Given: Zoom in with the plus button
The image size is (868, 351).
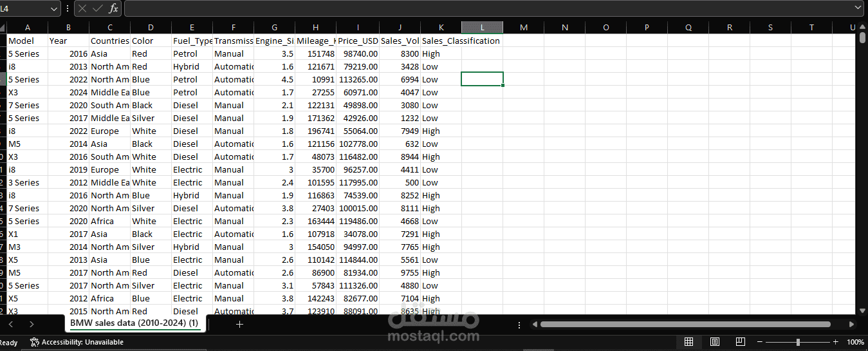Looking at the screenshot, I should pos(836,342).
